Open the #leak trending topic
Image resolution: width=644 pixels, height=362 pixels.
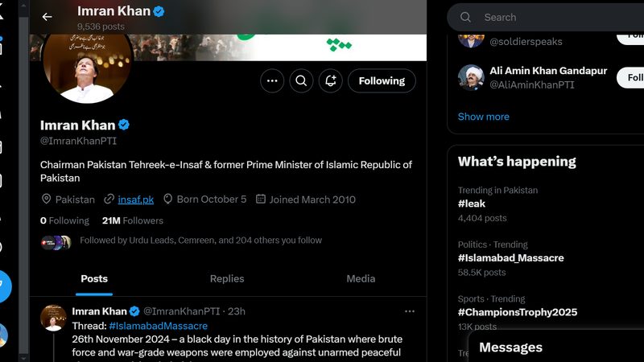point(472,204)
